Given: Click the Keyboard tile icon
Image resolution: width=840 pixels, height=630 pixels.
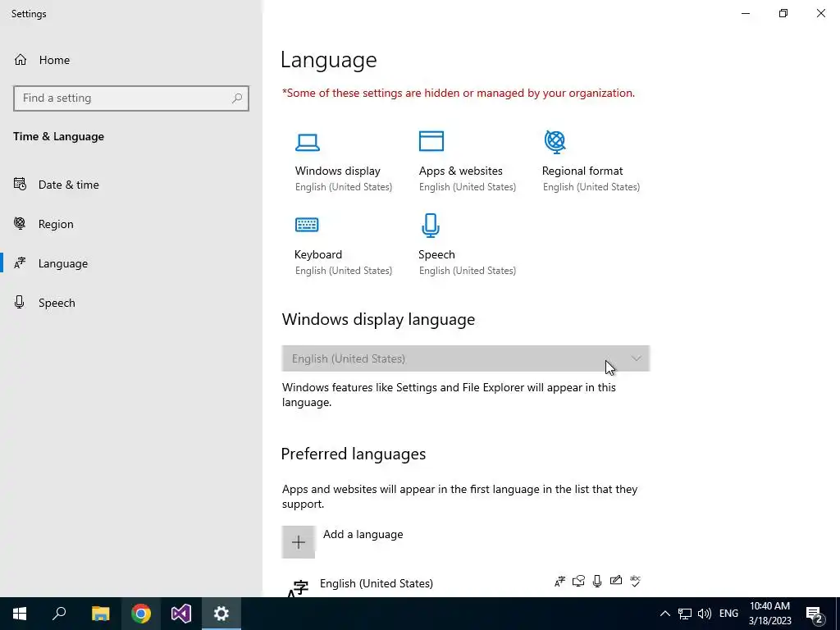Looking at the screenshot, I should (307, 225).
